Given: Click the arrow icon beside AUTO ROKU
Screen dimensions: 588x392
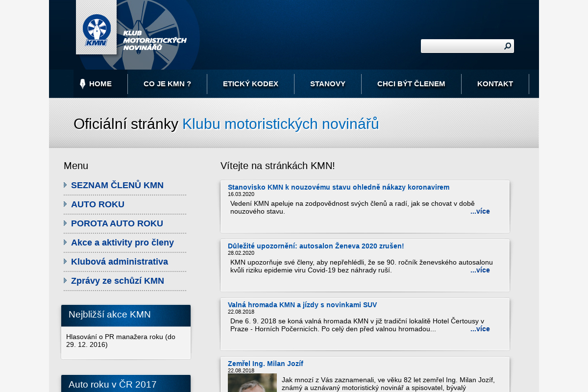Looking at the screenshot, I should pos(65,204).
